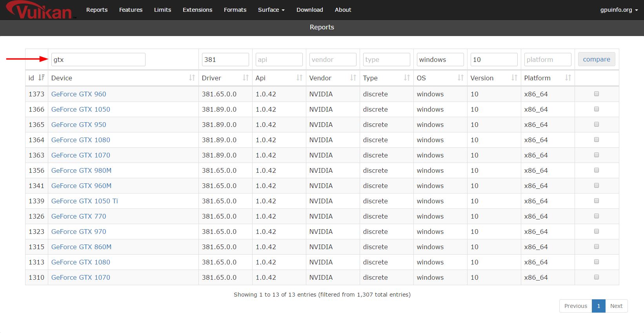Open GTX 1070 report id 1310
Image resolution: width=644 pixels, height=333 pixels.
[80, 277]
